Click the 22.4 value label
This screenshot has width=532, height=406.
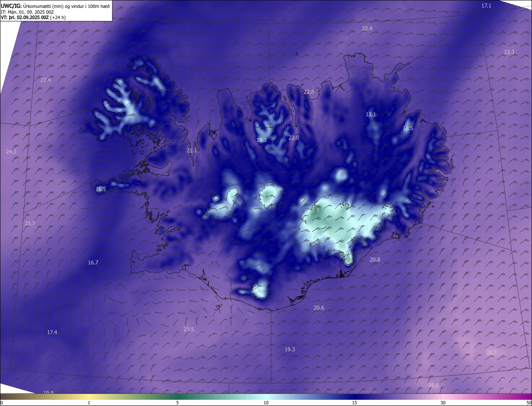[367, 29]
